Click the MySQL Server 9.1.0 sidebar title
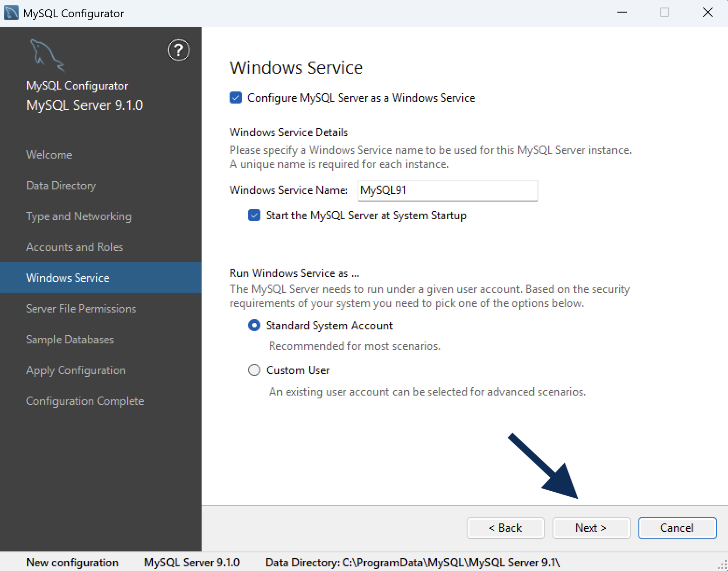This screenshot has height=571, width=728. coord(84,105)
